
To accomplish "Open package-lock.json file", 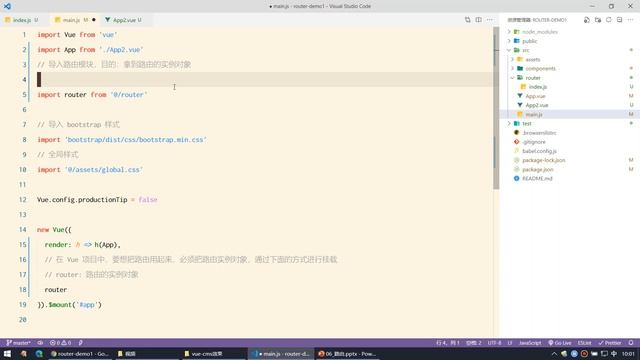I will tap(544, 160).
